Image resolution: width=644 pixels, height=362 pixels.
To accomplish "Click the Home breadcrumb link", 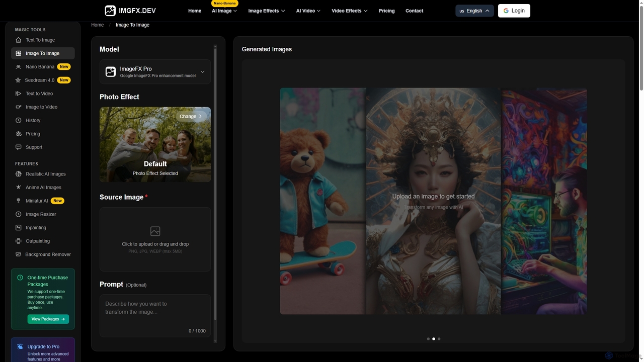I will tap(97, 25).
